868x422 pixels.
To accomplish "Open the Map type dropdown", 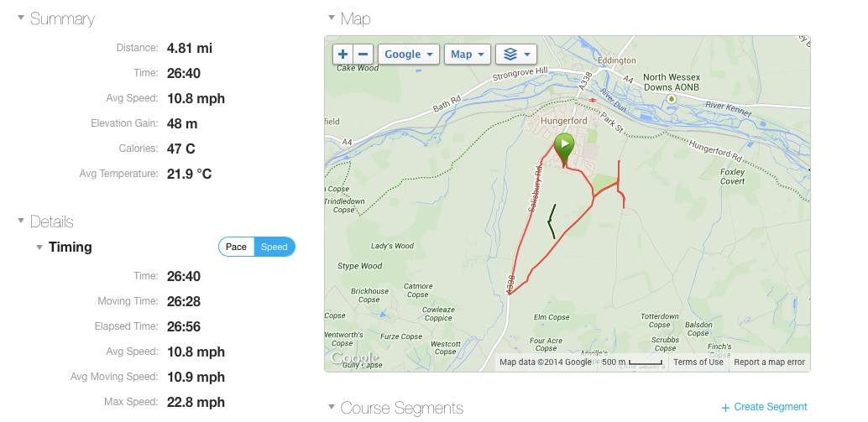I will tap(468, 55).
